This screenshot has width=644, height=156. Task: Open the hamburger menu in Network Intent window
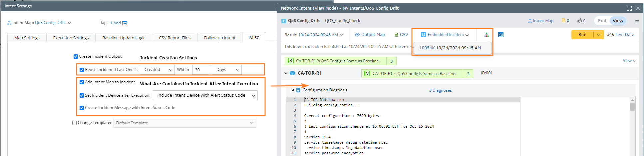[637, 20]
